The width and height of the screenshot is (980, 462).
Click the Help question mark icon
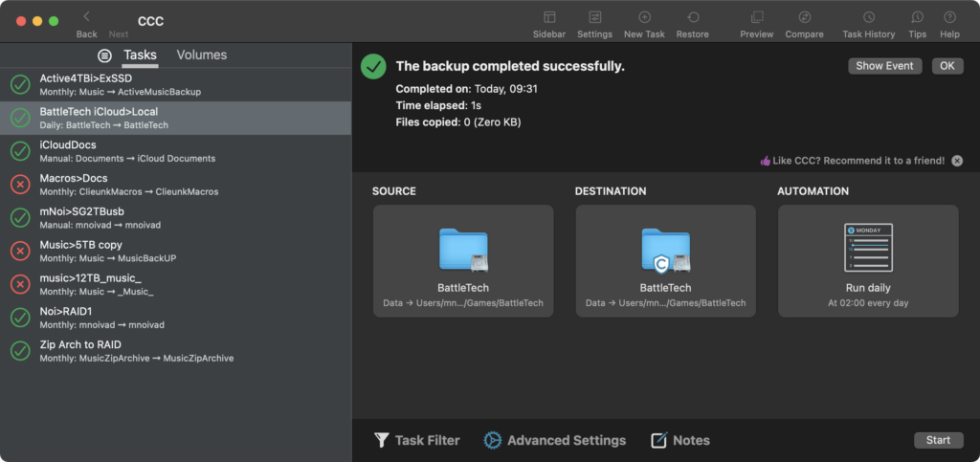coord(949,18)
